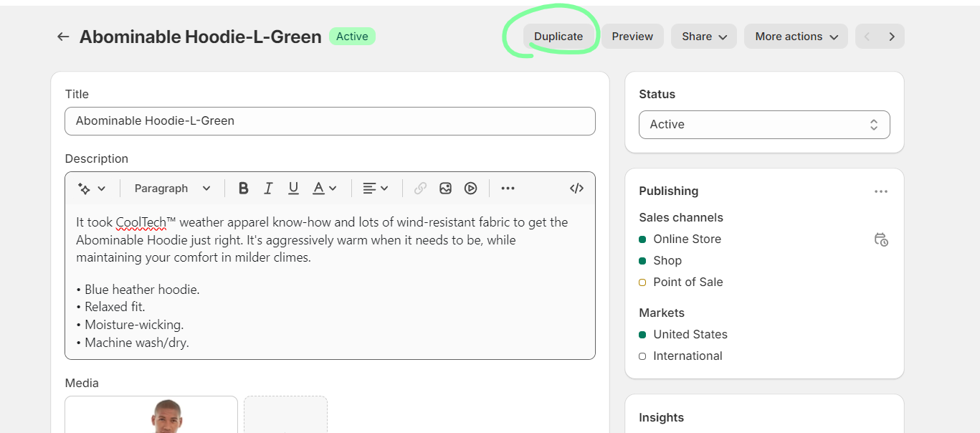Insert an image into the description
Viewport: 980px width, 433px height.
coord(445,189)
